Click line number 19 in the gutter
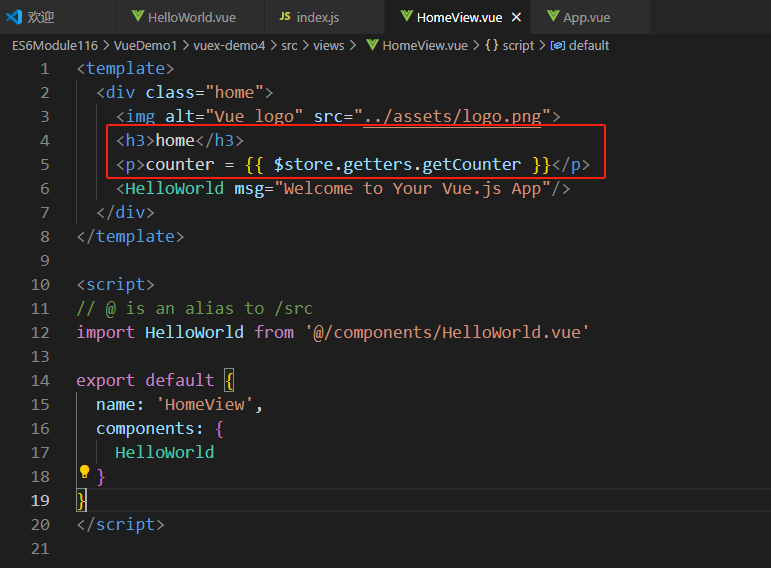This screenshot has height=568, width=771. [40, 501]
